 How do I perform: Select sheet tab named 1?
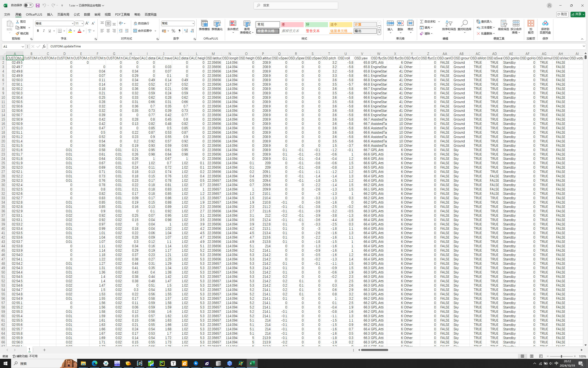(29, 350)
